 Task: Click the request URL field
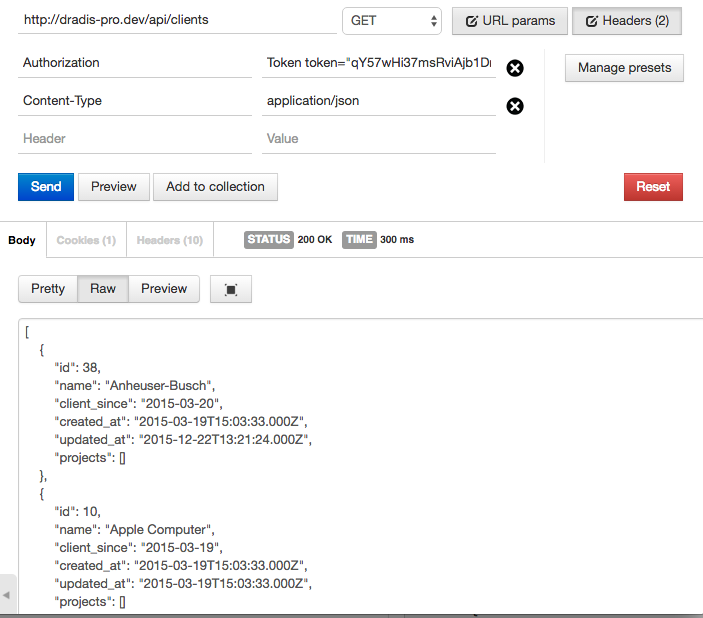(x=177, y=20)
